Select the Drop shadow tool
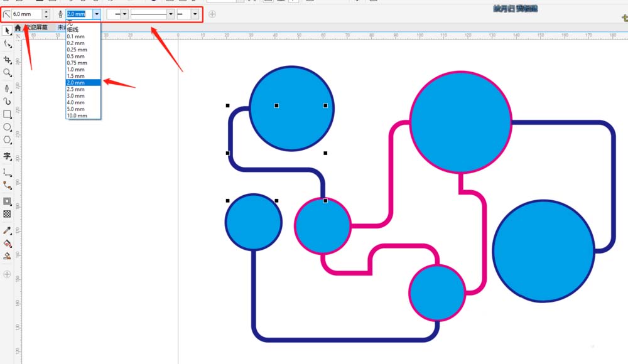 (x=7, y=201)
